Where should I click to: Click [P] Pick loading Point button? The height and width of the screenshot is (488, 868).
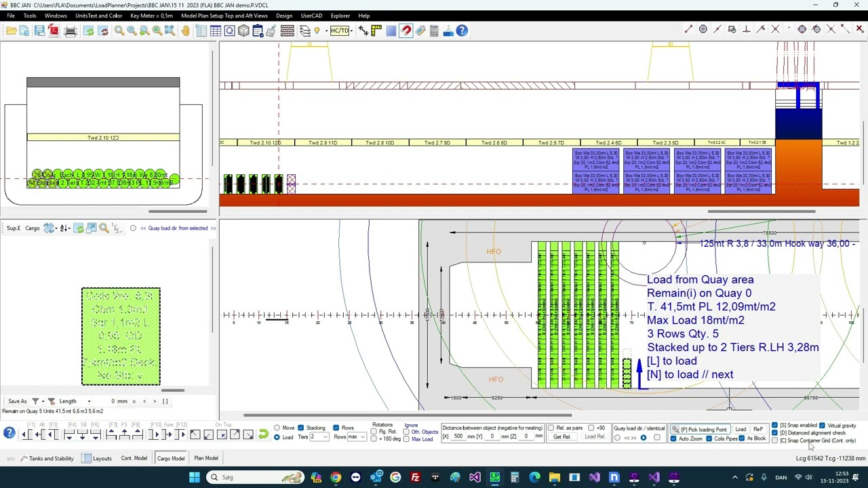click(x=699, y=430)
